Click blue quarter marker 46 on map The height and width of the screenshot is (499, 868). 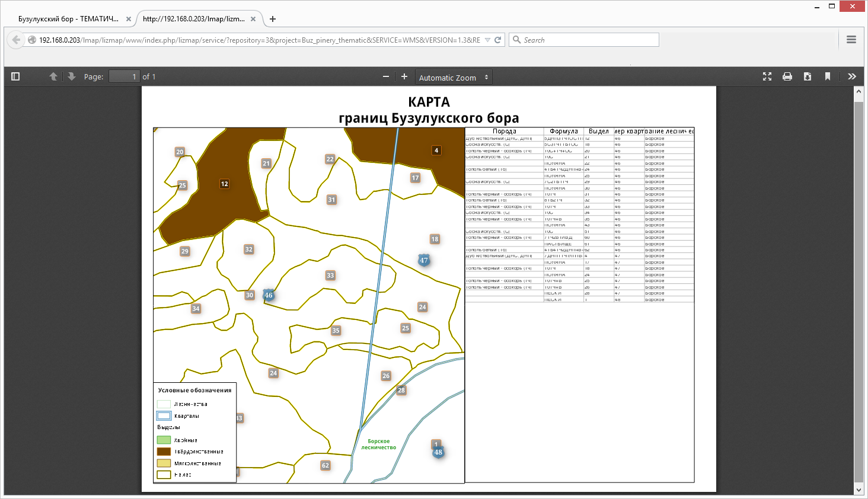tap(269, 295)
